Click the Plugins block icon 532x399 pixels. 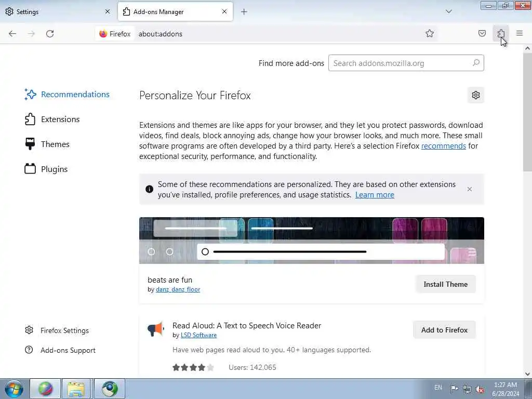30,169
